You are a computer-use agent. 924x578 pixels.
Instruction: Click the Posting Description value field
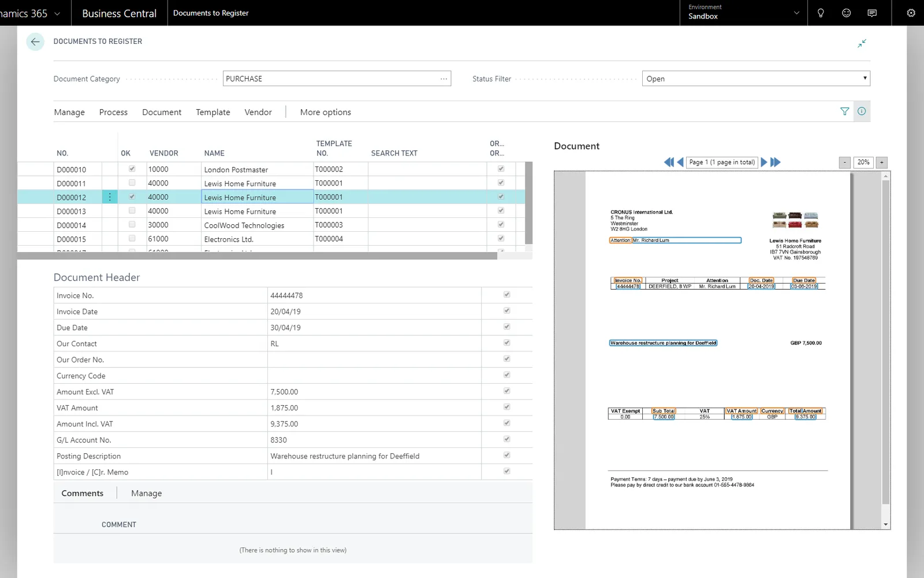[374, 456]
